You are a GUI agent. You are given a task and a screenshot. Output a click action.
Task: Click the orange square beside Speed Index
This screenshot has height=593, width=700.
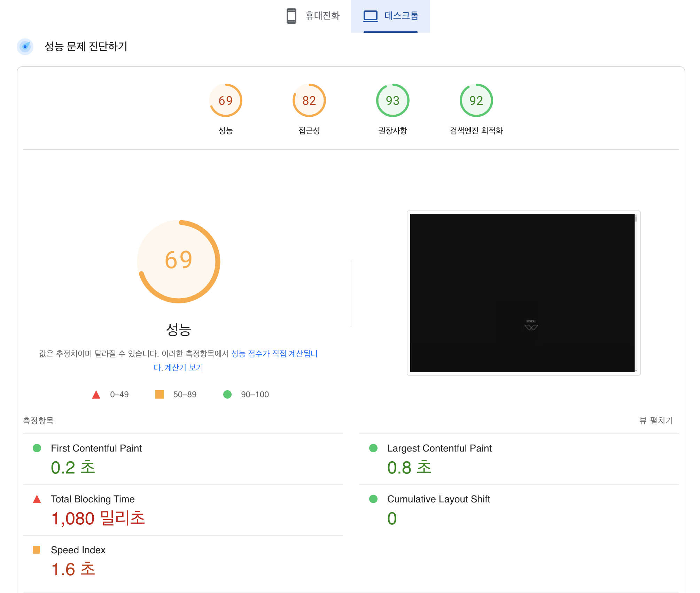click(x=37, y=550)
